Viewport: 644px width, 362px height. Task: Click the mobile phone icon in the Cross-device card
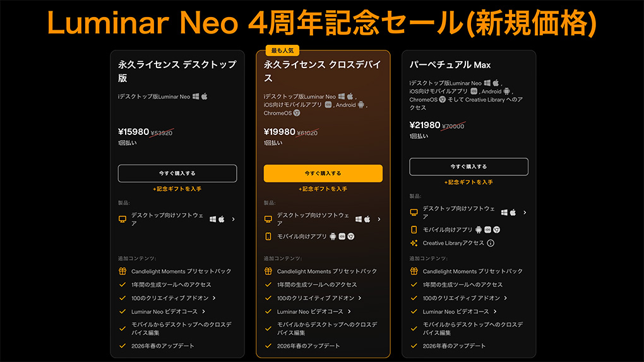(268, 236)
